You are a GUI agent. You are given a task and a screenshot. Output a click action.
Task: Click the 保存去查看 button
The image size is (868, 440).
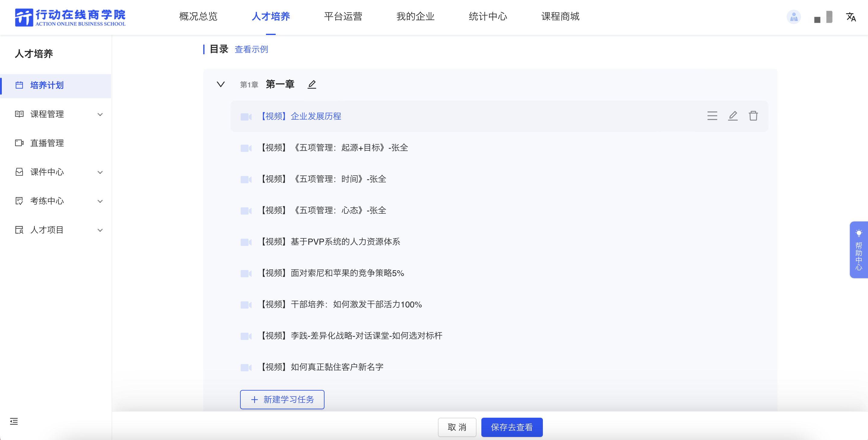pyautogui.click(x=512, y=427)
